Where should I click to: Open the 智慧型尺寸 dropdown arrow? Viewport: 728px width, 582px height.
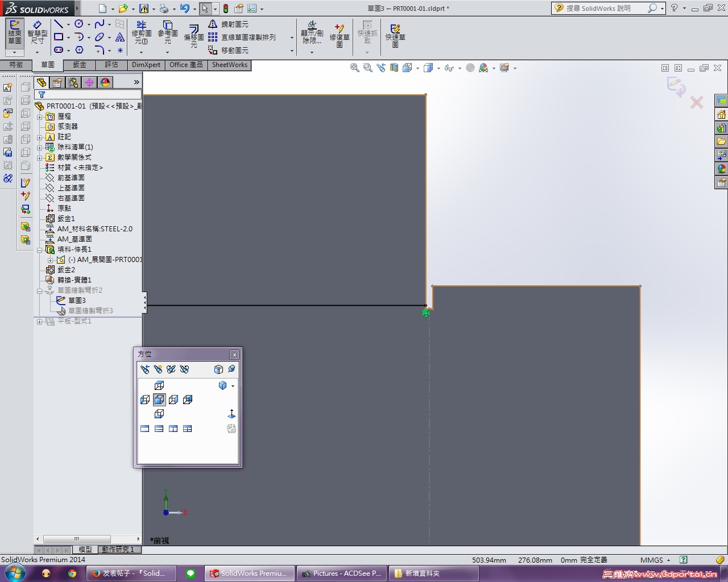[38, 52]
